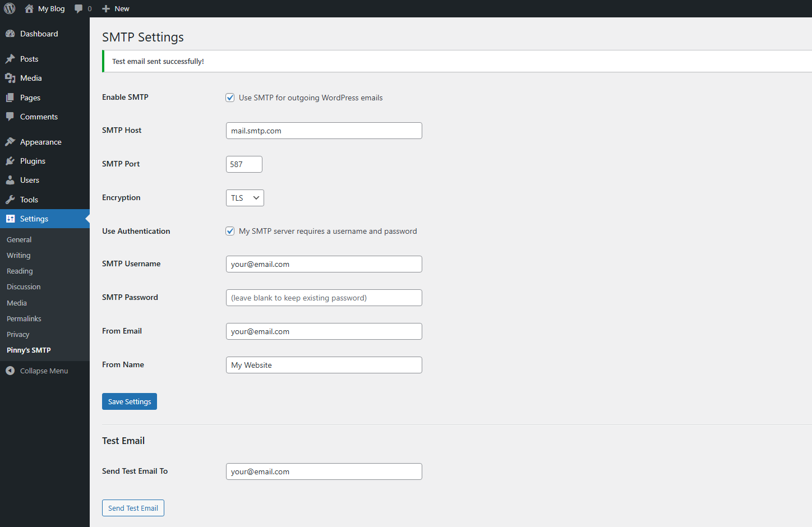Click the Appearance paintbrush icon
The width and height of the screenshot is (812, 527).
[10, 142]
